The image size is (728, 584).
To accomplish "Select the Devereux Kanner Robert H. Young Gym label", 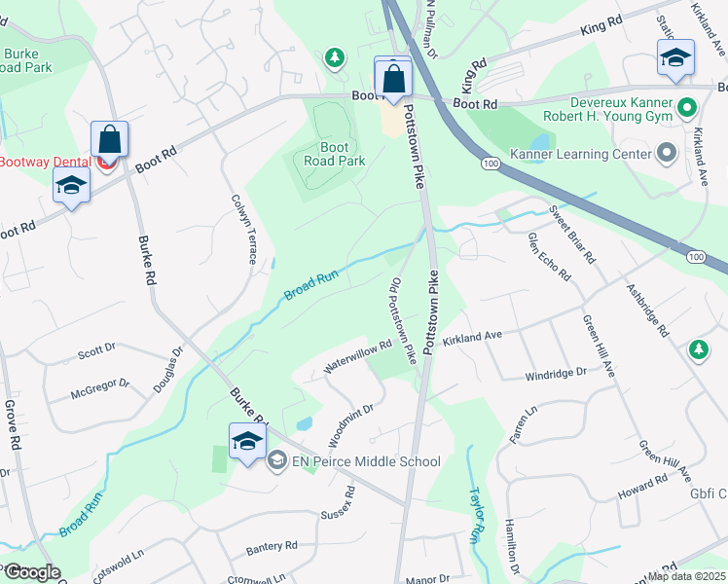I will [x=608, y=109].
